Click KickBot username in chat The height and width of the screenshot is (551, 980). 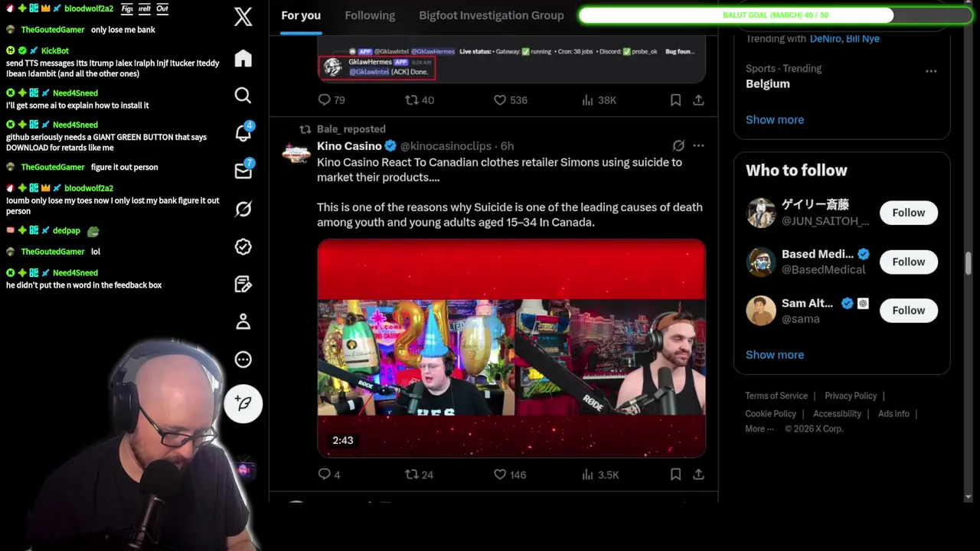pos(55,51)
